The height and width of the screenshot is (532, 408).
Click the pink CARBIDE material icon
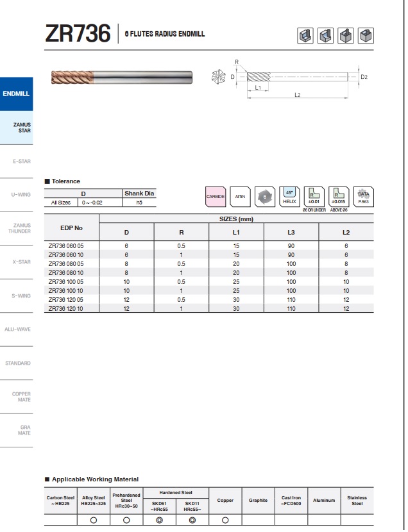[x=216, y=196]
